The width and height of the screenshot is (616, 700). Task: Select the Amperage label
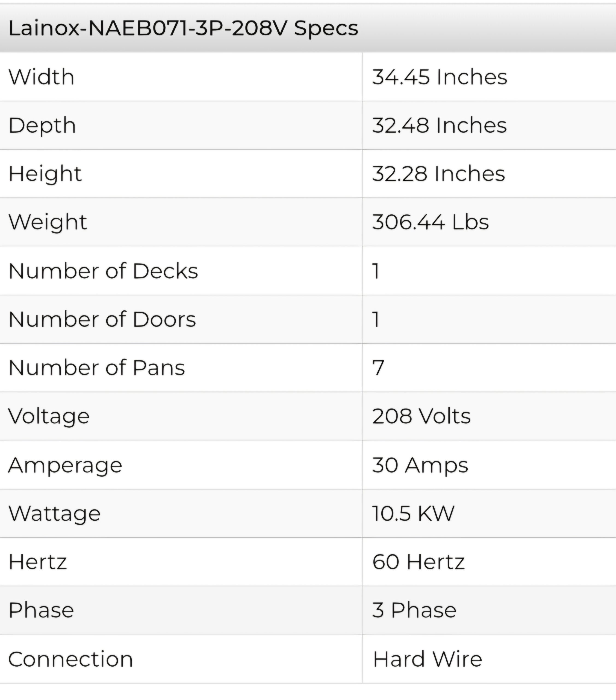point(65,465)
